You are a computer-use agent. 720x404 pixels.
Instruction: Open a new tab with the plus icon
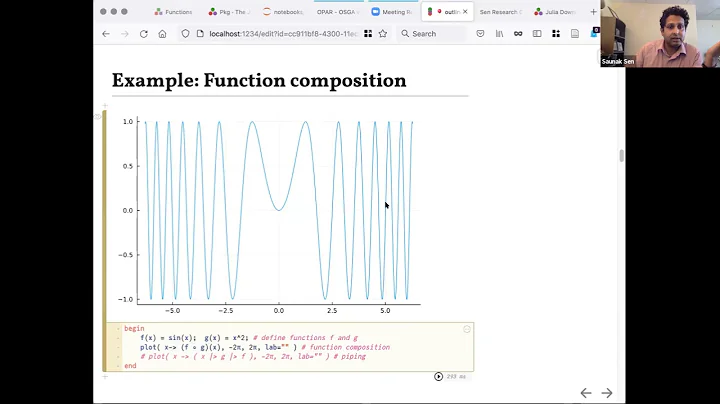click(x=593, y=12)
